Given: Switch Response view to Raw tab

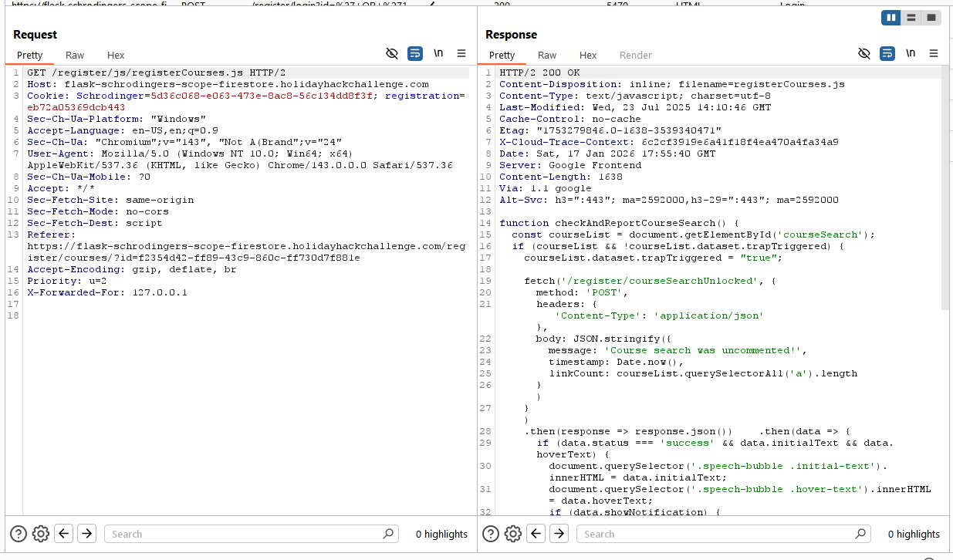Looking at the screenshot, I should 547,55.
